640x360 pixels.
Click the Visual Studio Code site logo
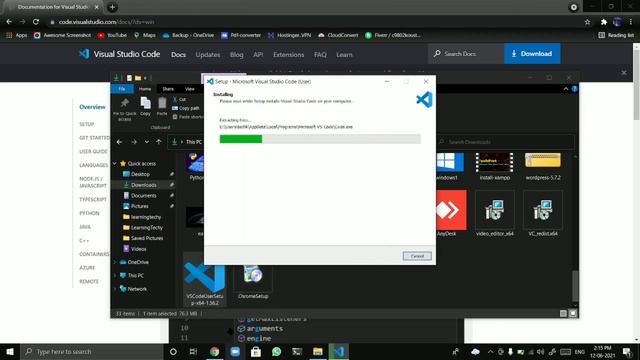click(x=119, y=54)
